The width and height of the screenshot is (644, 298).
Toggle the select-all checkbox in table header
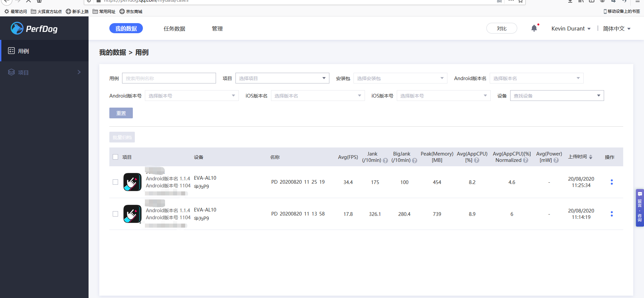[115, 157]
